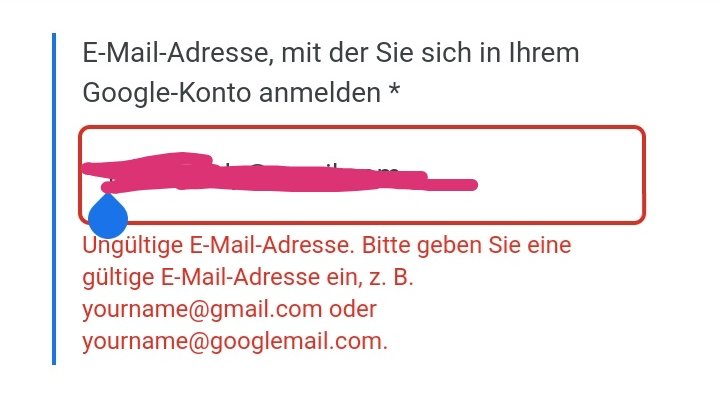This screenshot has height=405, width=720.
Task: Click the word 'oder' in the error text
Action: (x=353, y=309)
